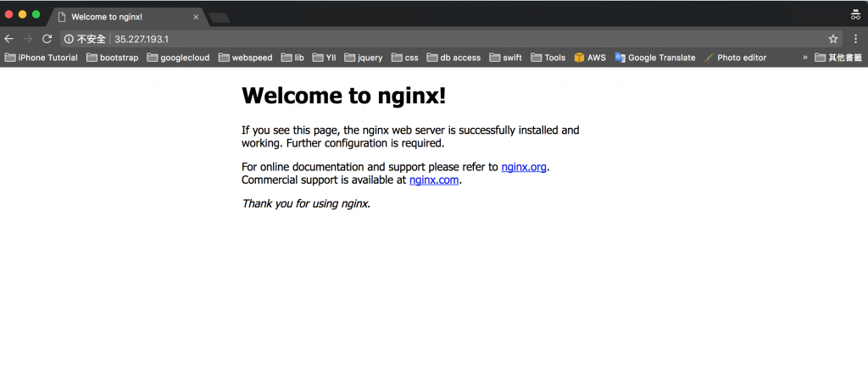
Task: Open the jquery bookmark folder
Action: (x=363, y=58)
